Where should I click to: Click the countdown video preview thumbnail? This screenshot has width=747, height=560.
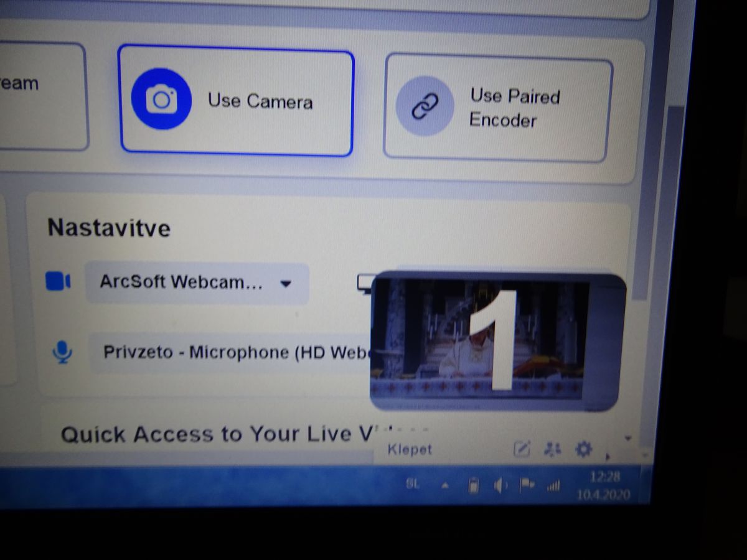496,341
